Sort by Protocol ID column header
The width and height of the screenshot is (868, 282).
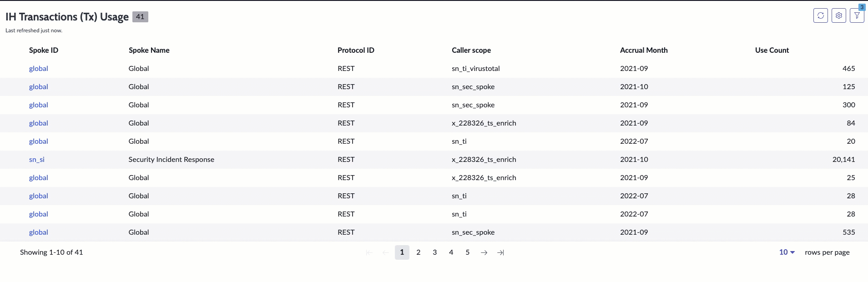point(356,50)
